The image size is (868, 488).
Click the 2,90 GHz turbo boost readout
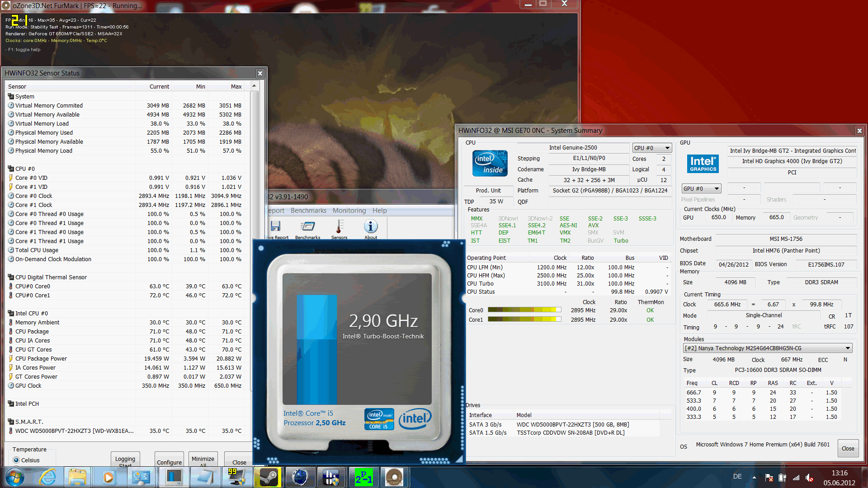(383, 321)
